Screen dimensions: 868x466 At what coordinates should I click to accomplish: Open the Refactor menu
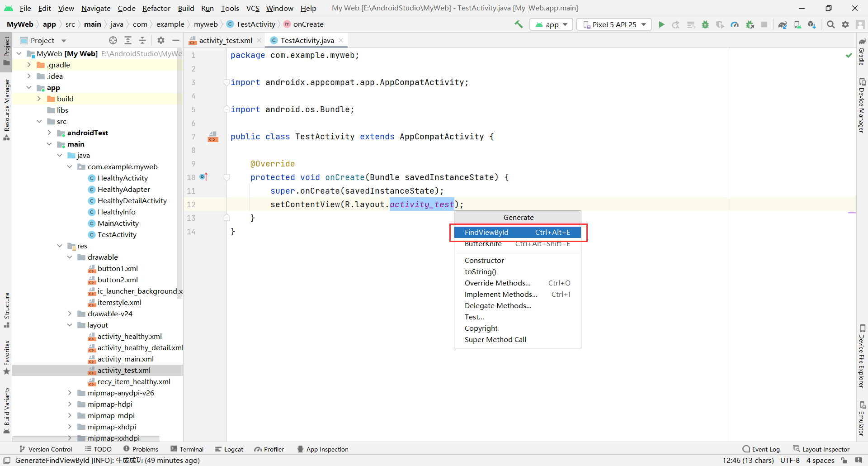156,8
